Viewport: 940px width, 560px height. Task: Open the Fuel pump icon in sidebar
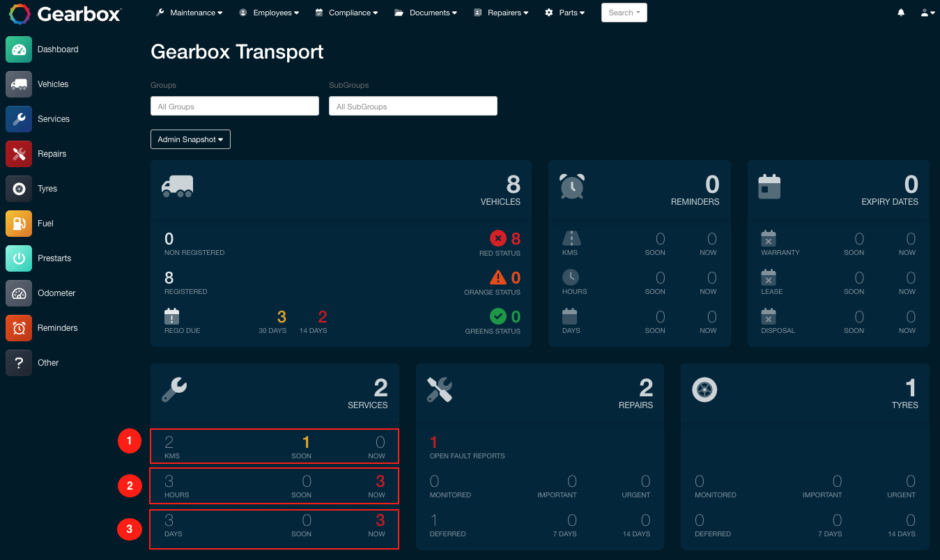pyautogui.click(x=19, y=224)
